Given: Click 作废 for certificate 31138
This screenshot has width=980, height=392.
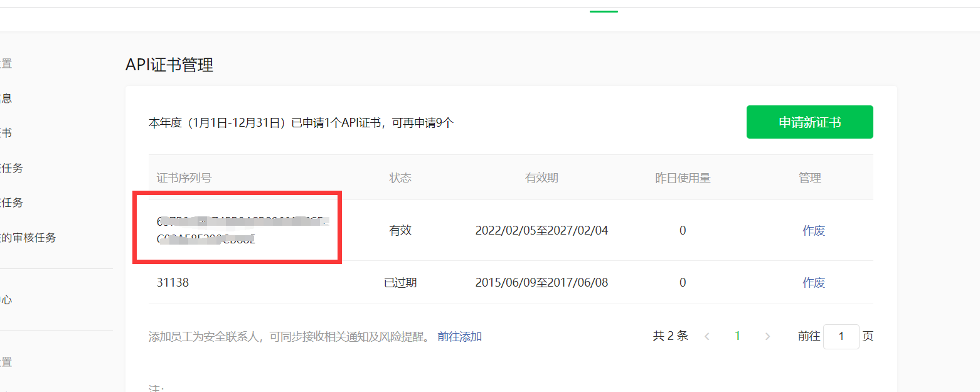Looking at the screenshot, I should (814, 282).
